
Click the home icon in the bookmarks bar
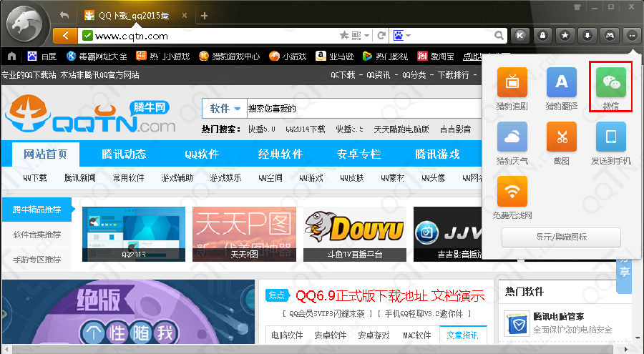12,56
